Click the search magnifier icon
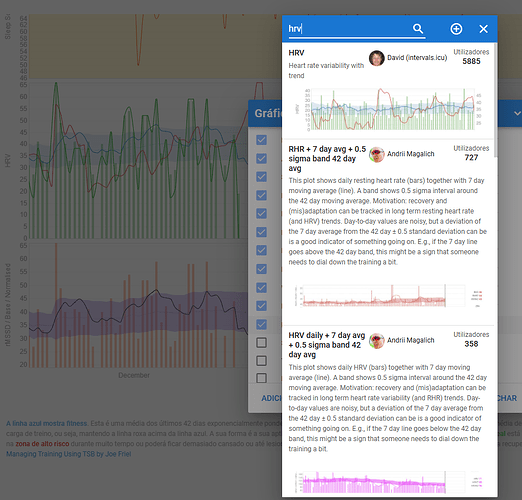This screenshot has width=522, height=500. coord(418,29)
